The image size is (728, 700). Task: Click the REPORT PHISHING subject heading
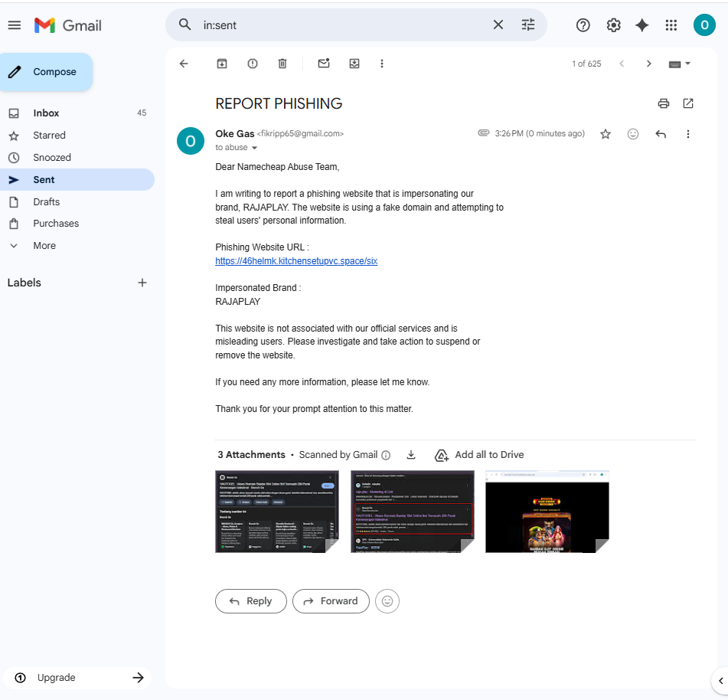(x=279, y=103)
